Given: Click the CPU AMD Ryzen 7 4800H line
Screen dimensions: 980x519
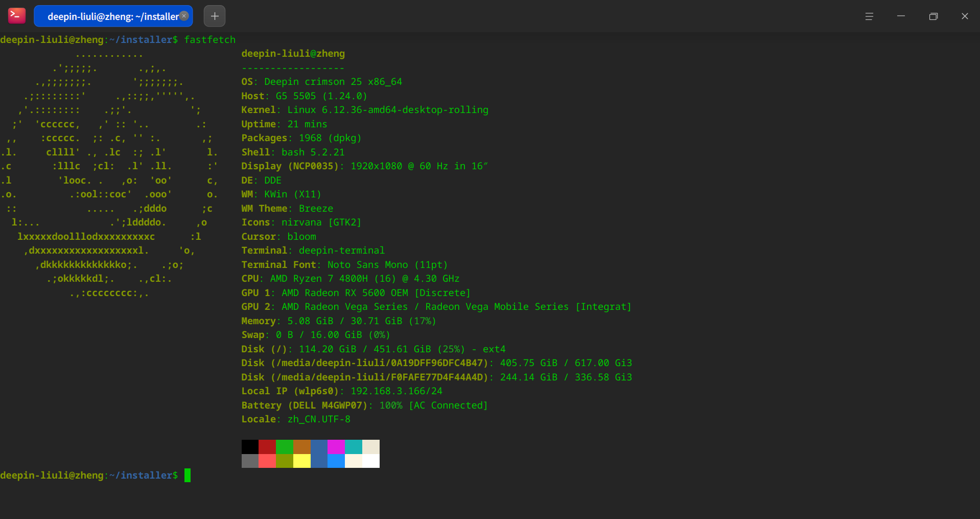Looking at the screenshot, I should click(351, 279).
